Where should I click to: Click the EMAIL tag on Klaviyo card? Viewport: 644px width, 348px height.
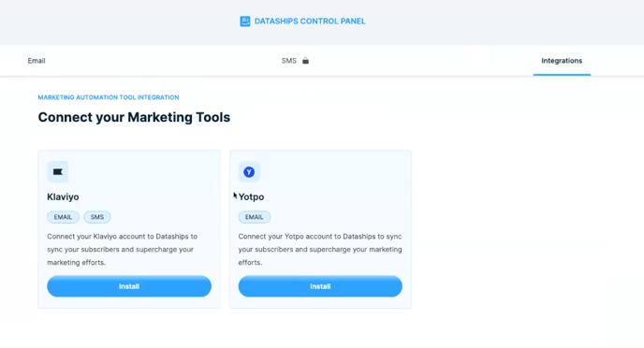(63, 217)
